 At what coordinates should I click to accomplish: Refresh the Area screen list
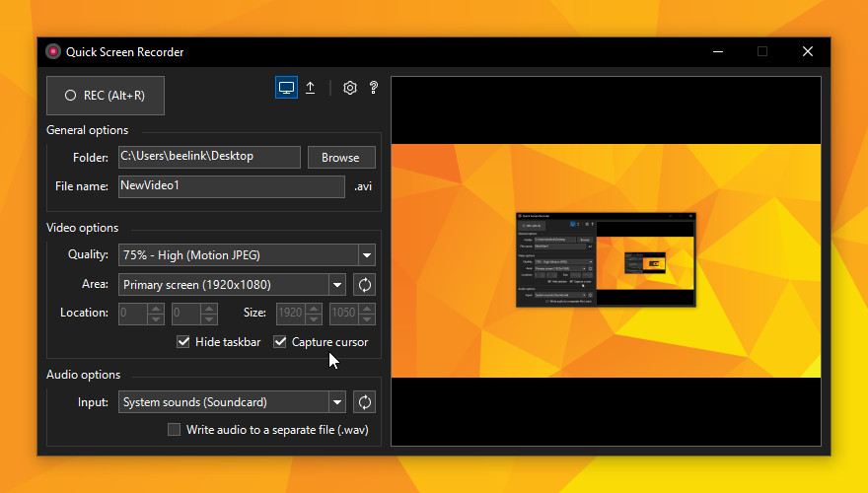coord(364,285)
